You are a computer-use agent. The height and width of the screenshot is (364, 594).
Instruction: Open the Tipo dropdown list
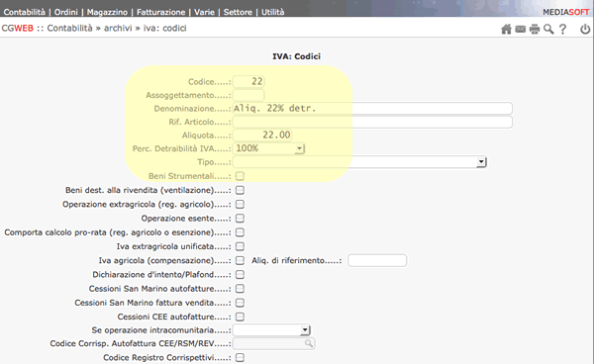coord(359,162)
